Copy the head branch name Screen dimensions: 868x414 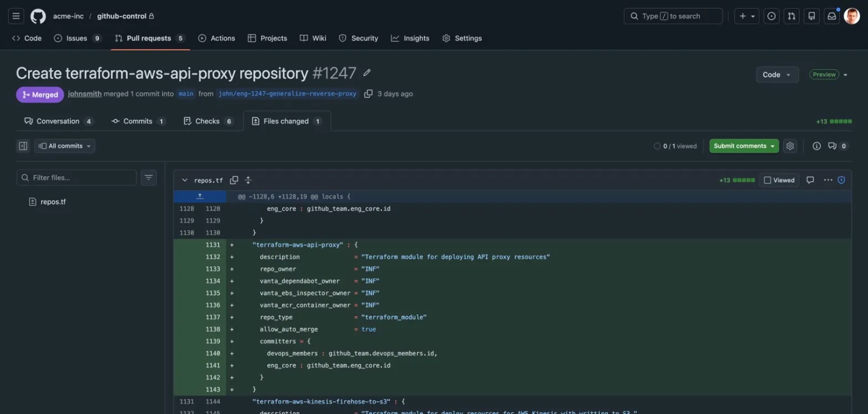[368, 94]
